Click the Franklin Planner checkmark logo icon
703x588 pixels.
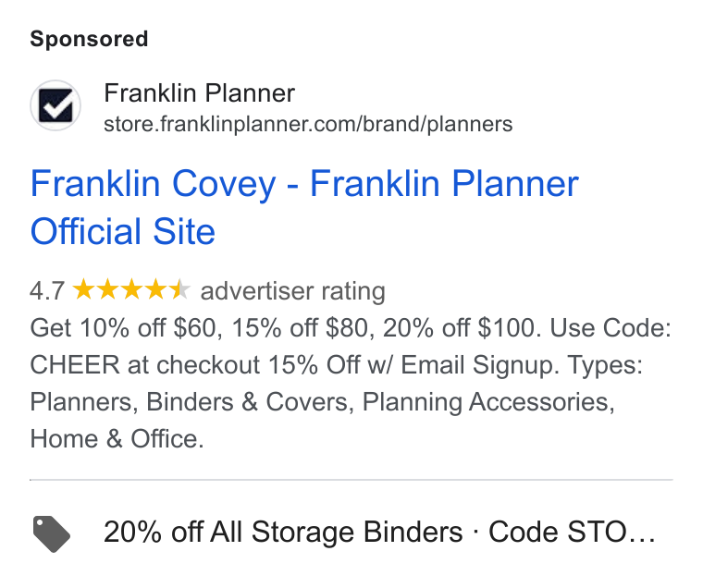click(55, 105)
